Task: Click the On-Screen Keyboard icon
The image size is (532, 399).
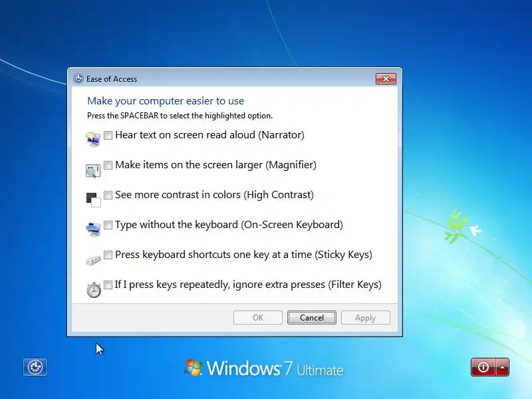Action: (93, 229)
